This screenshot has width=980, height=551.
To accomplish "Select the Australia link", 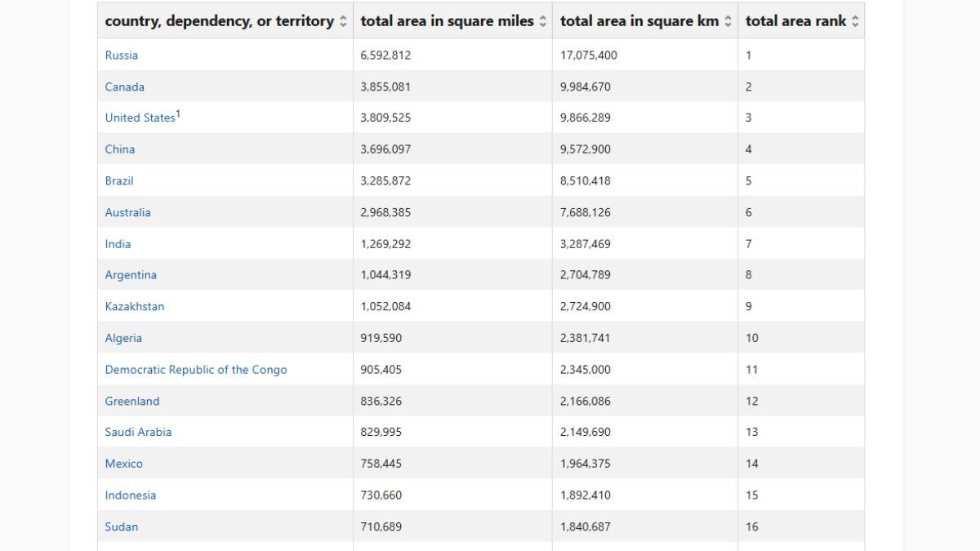I will click(x=127, y=212).
